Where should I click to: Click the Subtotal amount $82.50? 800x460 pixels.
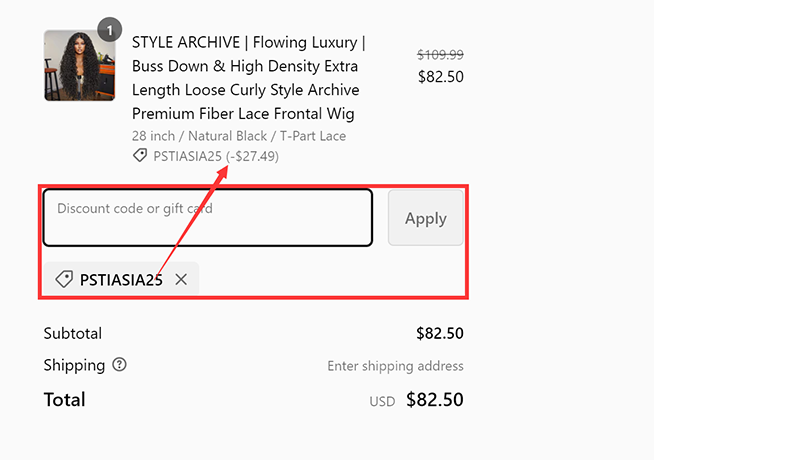pyautogui.click(x=439, y=333)
